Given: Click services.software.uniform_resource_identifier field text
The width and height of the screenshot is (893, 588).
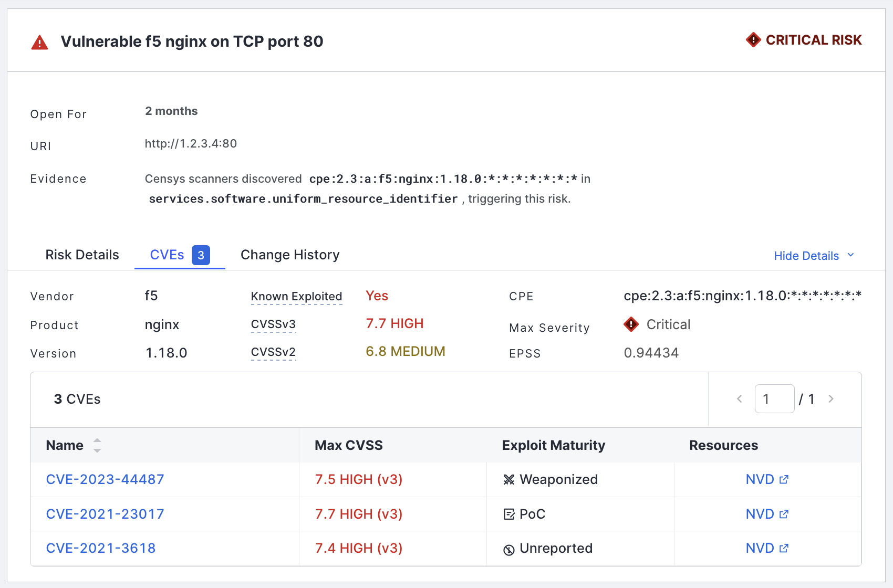Looking at the screenshot, I should [303, 199].
